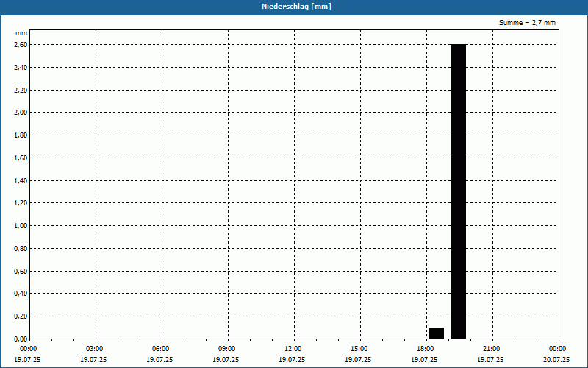Click the y-axis value "1,20"
The image size is (588, 368).
(x=21, y=203)
